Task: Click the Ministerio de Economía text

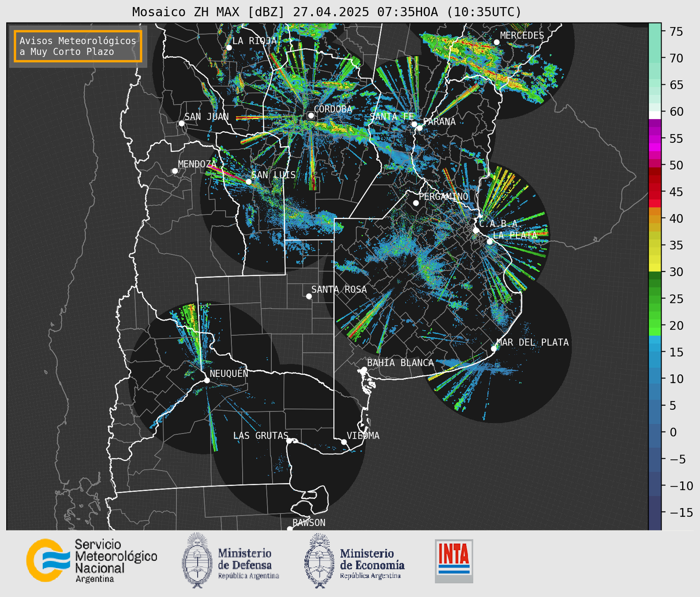Action: pyautogui.click(x=372, y=563)
